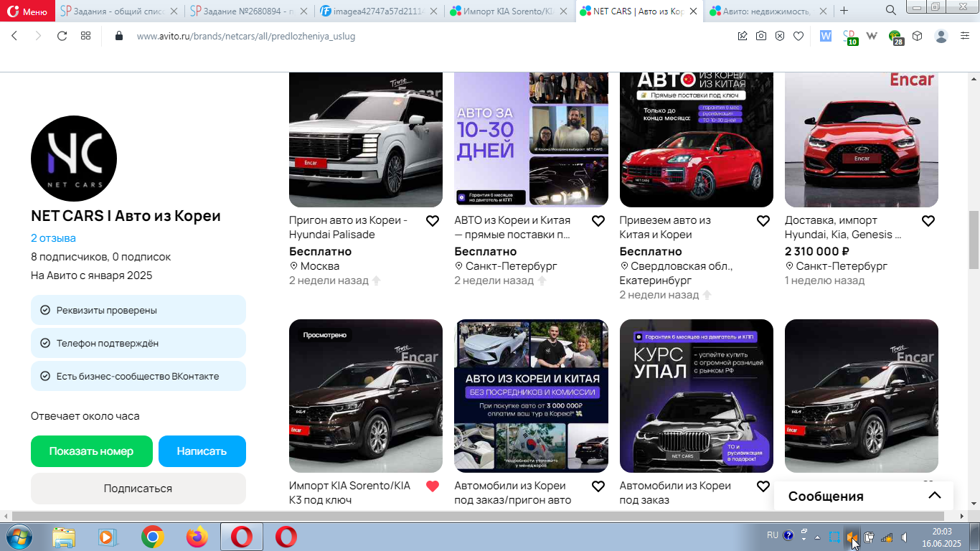This screenshot has width=980, height=551.
Task: Open Opera Easy Setup sliders icon
Action: tap(965, 36)
